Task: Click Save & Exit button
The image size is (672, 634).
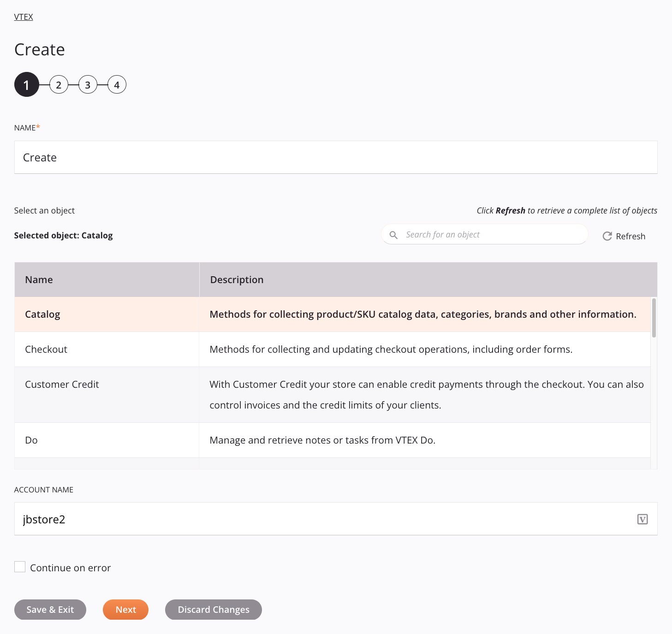Action: (x=50, y=610)
